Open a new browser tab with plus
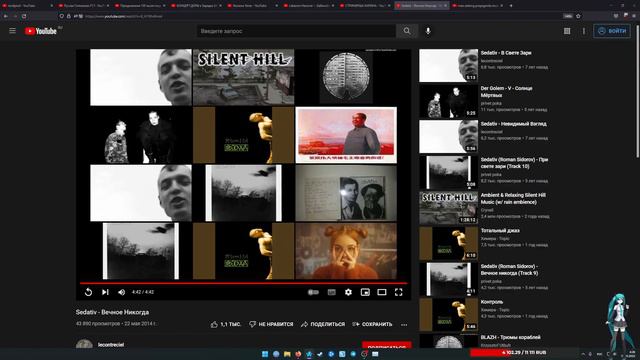Viewport: 640px width, 360px height. tap(511, 6)
